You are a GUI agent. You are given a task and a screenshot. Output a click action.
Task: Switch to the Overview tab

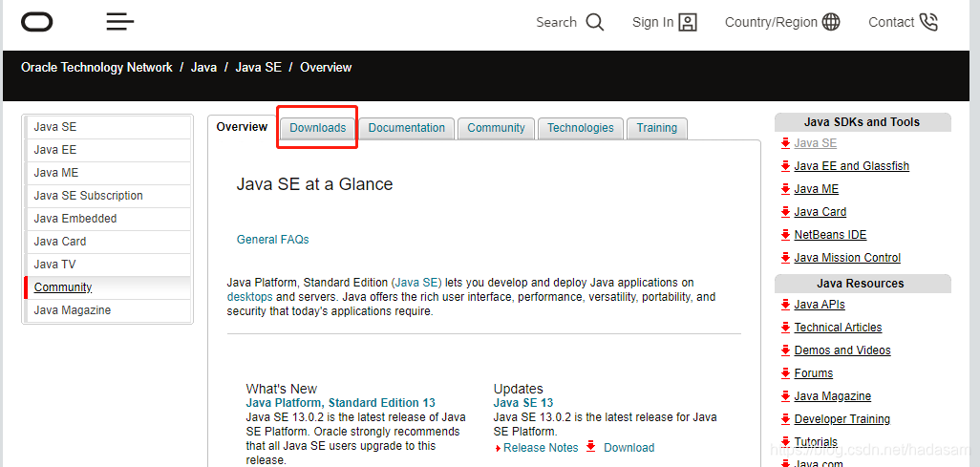(x=242, y=127)
